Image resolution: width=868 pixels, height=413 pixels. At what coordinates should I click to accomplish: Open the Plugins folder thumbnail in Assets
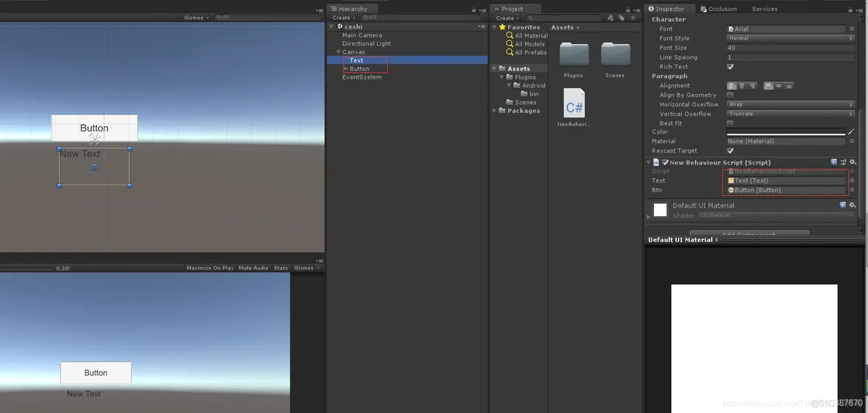pyautogui.click(x=573, y=55)
